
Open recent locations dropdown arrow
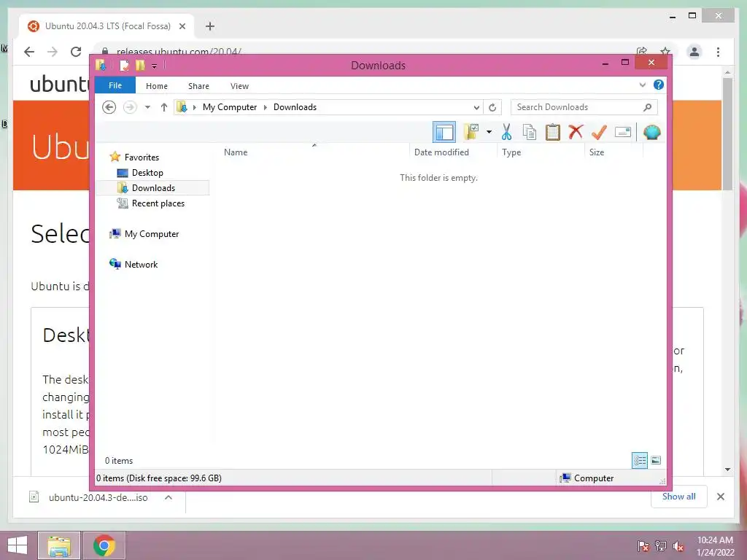coord(147,107)
